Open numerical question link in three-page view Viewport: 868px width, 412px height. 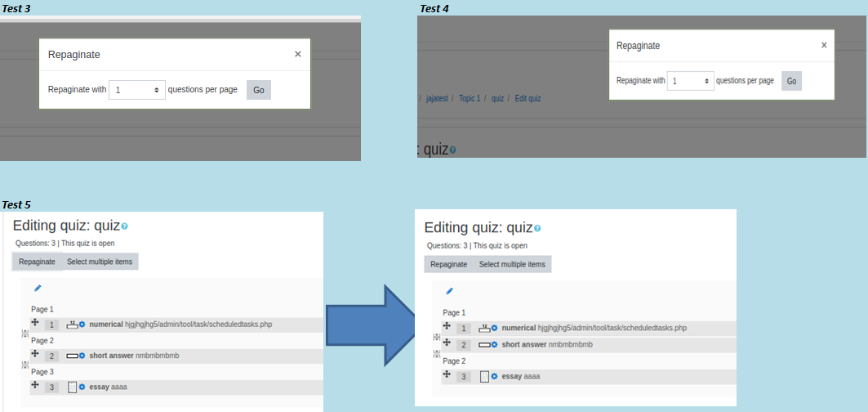(180, 325)
